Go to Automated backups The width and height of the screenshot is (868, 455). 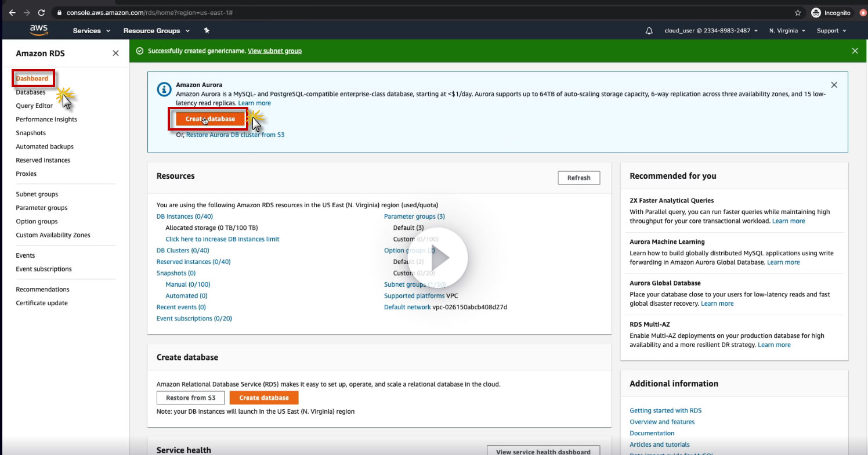point(45,147)
